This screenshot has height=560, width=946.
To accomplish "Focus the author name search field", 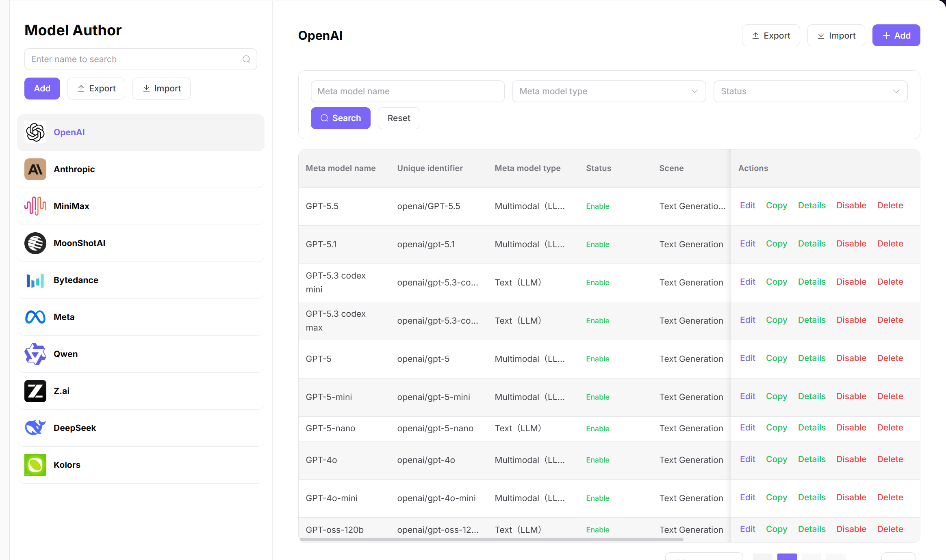I will click(141, 59).
